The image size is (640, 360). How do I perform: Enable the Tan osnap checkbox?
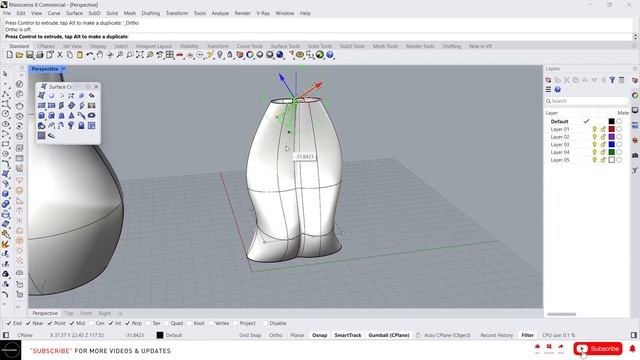tap(148, 323)
